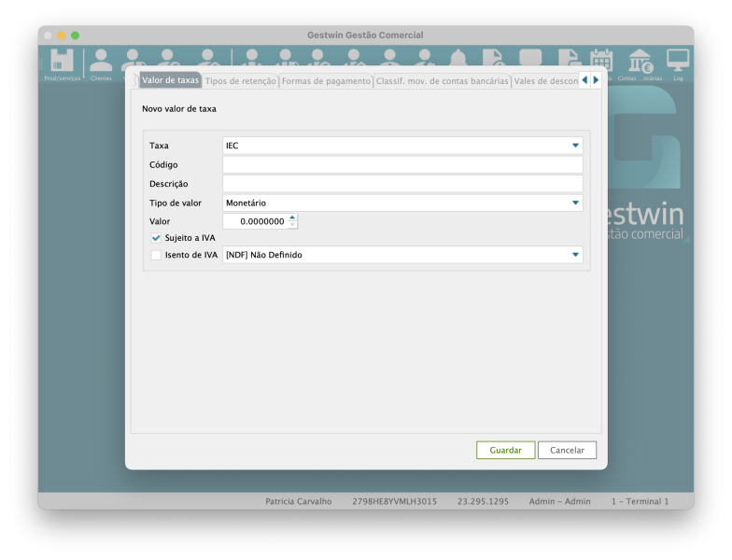This screenshot has width=732, height=560.
Task: Focus the Código input field
Action: [402, 165]
